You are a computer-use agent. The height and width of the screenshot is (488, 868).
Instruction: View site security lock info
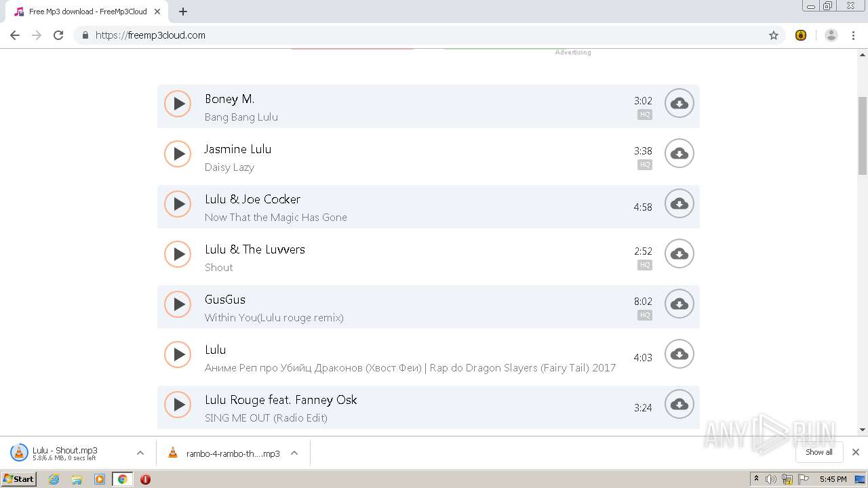point(85,35)
